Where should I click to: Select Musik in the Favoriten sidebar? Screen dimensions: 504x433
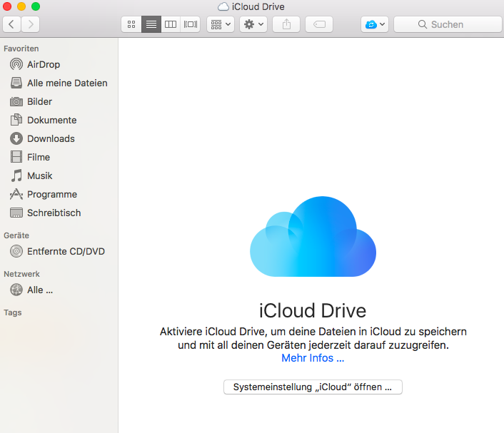(x=39, y=175)
